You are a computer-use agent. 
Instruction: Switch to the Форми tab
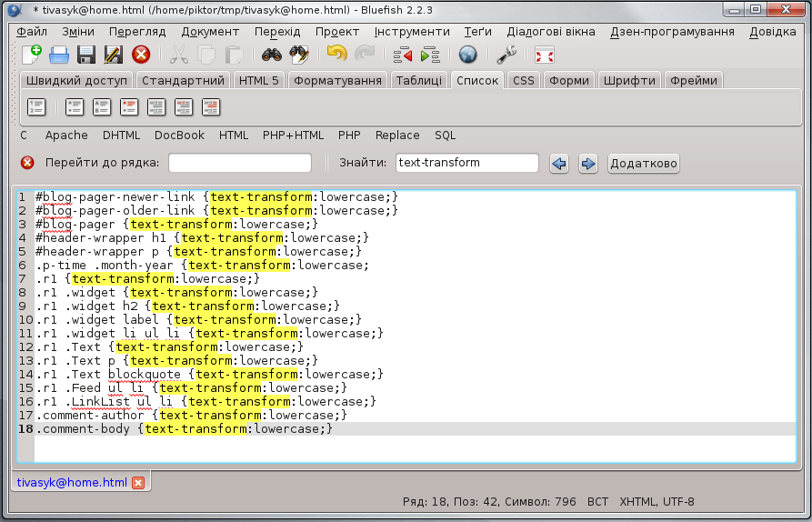click(569, 81)
